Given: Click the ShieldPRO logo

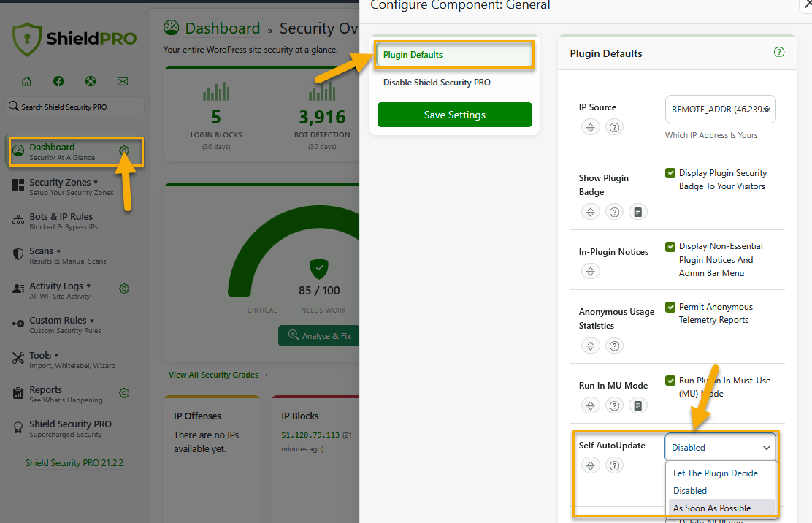Looking at the screenshot, I should point(74,38).
